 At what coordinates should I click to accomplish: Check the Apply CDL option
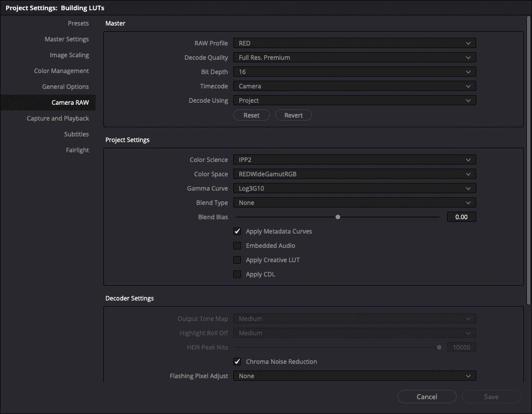237,274
